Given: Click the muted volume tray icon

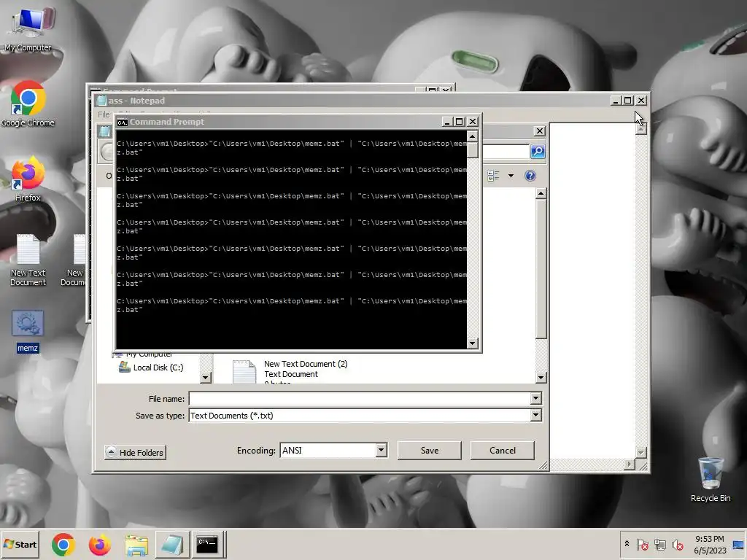Looking at the screenshot, I should coord(677,544).
